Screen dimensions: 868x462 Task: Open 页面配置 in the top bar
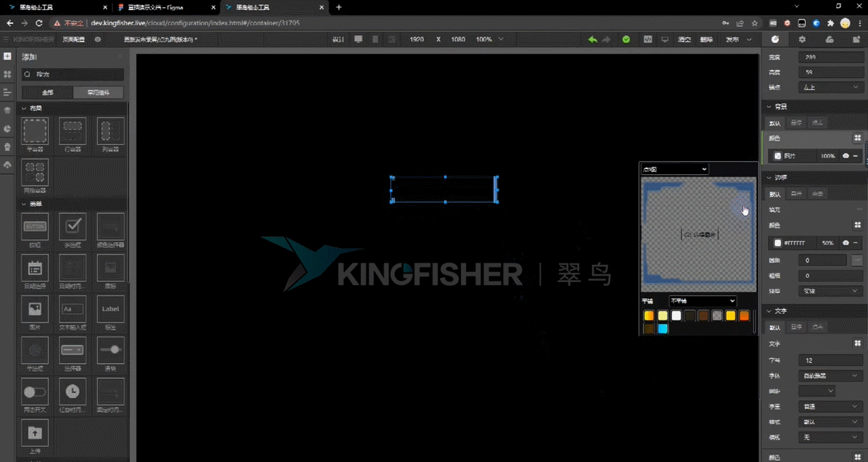click(73, 39)
